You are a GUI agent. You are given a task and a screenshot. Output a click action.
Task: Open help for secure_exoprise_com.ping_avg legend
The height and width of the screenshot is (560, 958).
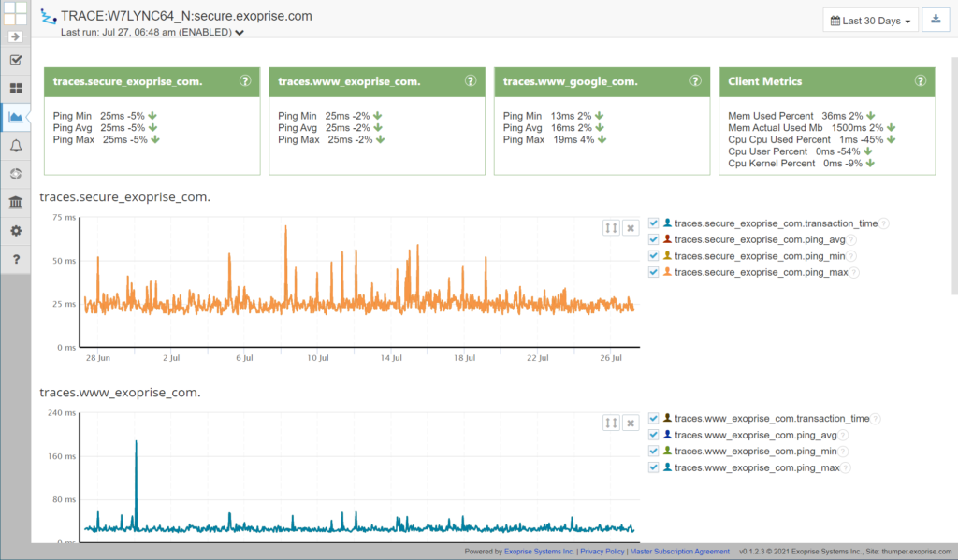851,240
